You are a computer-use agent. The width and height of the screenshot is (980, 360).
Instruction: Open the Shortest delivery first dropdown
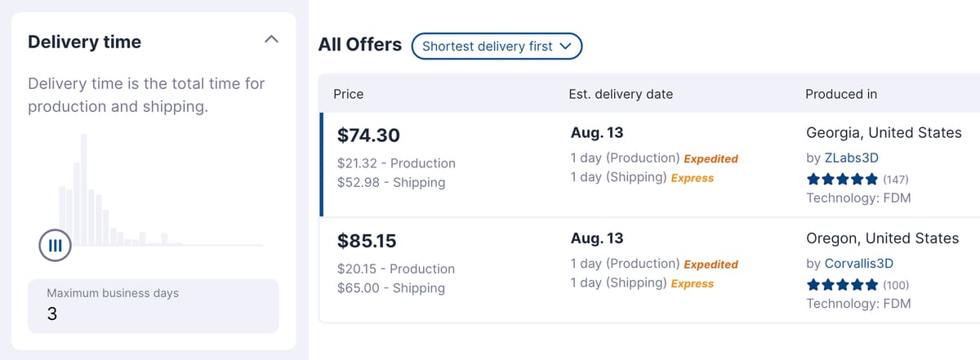tap(497, 47)
